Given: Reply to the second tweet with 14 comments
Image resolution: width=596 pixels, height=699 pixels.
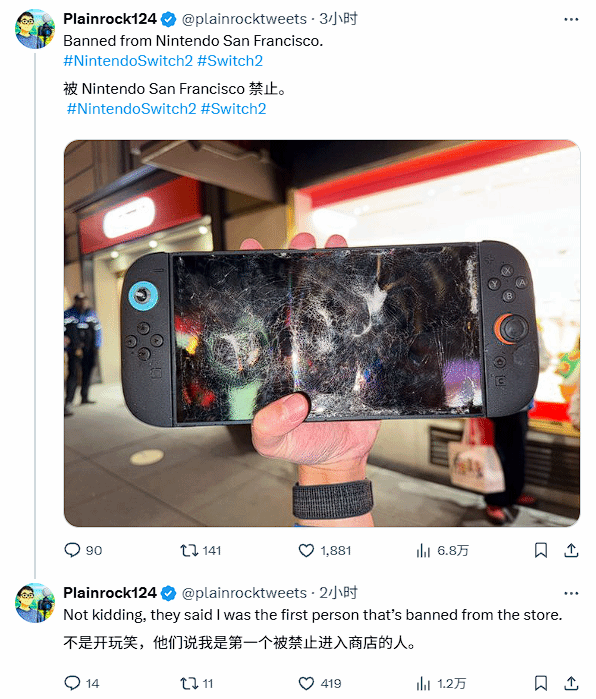Looking at the screenshot, I should 82,683.
